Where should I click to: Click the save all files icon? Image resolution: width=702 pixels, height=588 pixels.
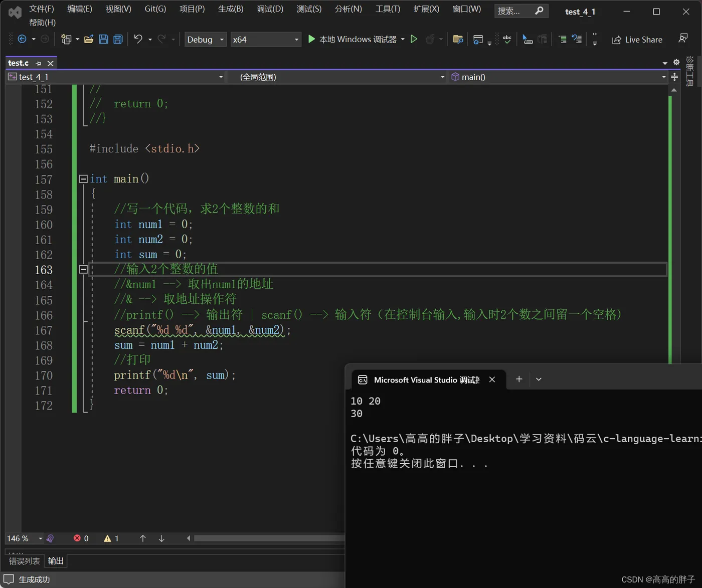point(118,39)
